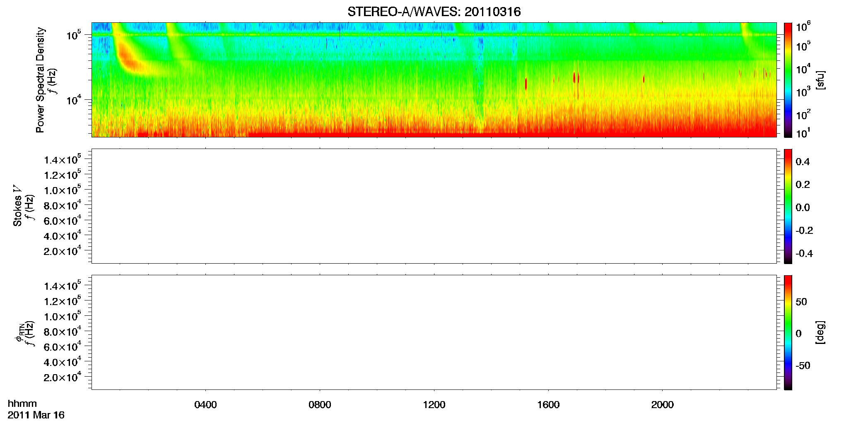This screenshot has width=868, height=447.
Task: Click the 2.0×10^4 tick in Stokes V panel
Action: tap(63, 250)
